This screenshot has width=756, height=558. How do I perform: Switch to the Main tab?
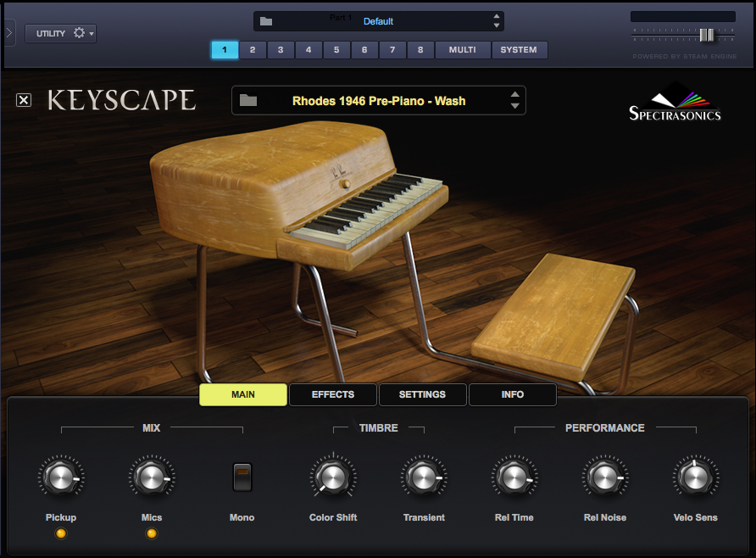pyautogui.click(x=243, y=394)
